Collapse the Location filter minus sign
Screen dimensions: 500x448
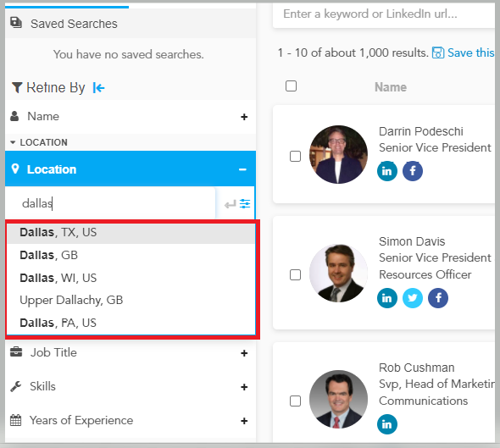[242, 169]
